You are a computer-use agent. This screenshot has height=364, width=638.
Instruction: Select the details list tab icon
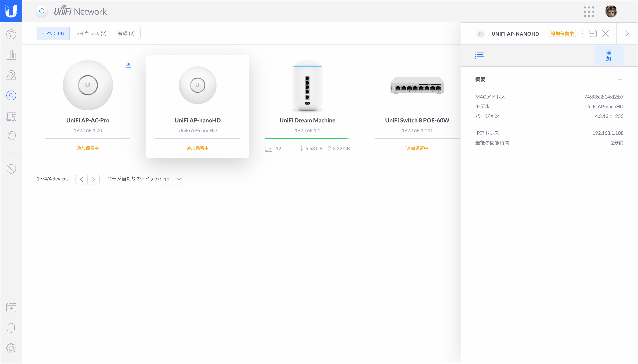coord(479,55)
